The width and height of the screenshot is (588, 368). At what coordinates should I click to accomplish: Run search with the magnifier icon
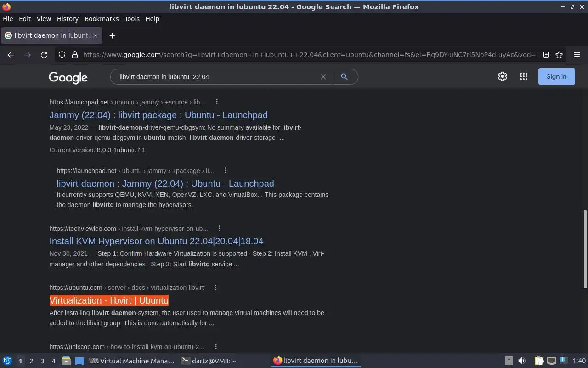[344, 77]
